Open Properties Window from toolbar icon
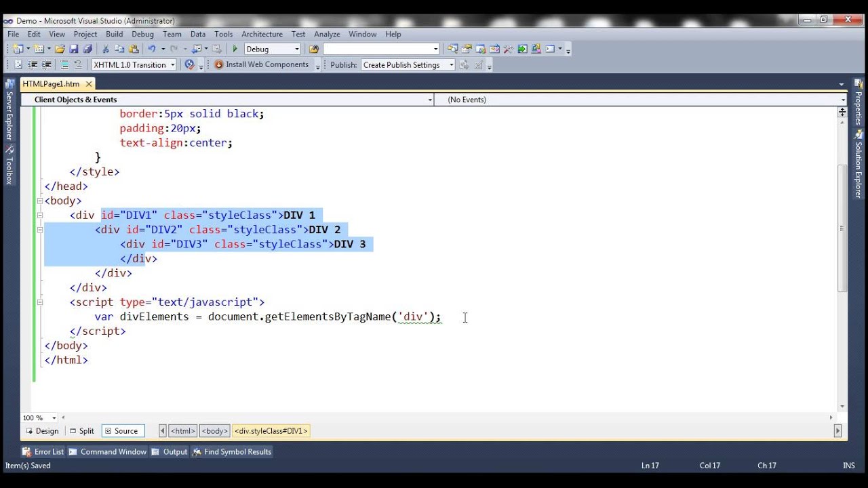Screen dimensions: 868x488 (467, 49)
